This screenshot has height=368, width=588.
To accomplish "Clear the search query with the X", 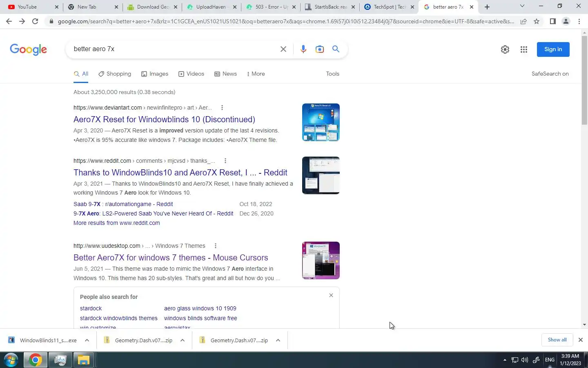I will click(283, 49).
